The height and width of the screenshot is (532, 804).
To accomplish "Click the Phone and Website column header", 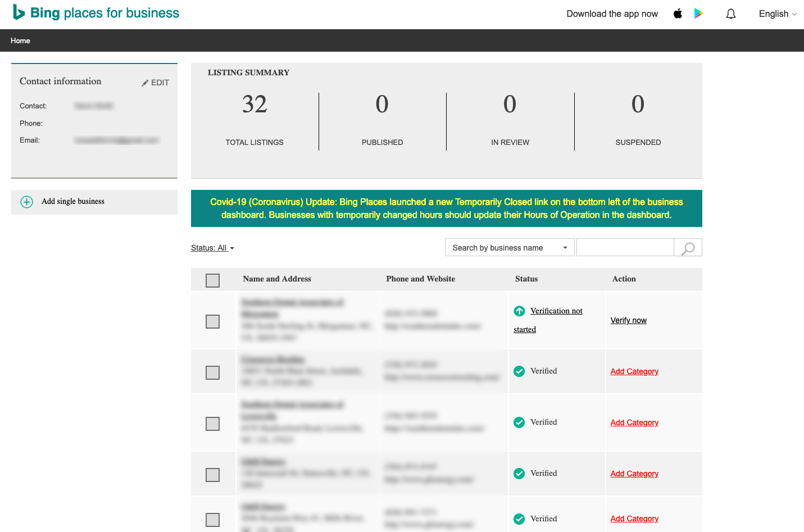I will tap(420, 279).
